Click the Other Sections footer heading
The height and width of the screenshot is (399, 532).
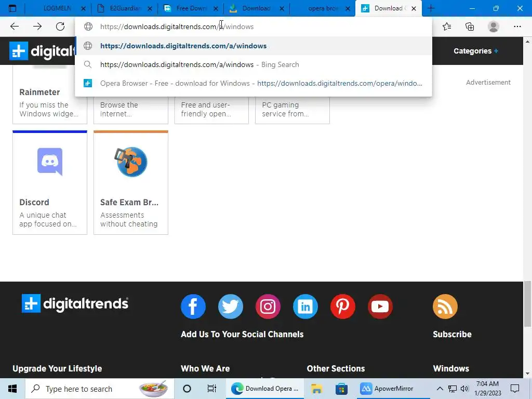[x=336, y=368]
